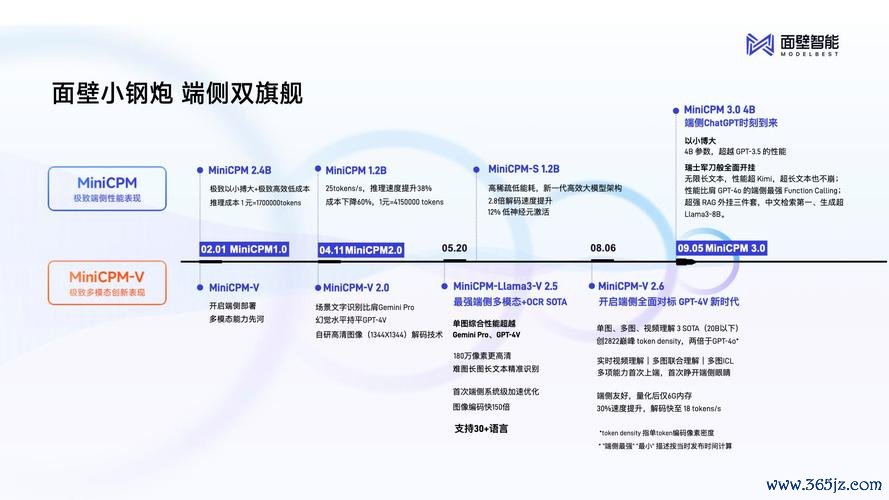Click the line 实时视频理解 | 多图联合理解 | 多图ICL
889x500 pixels.
pyautogui.click(x=664, y=361)
